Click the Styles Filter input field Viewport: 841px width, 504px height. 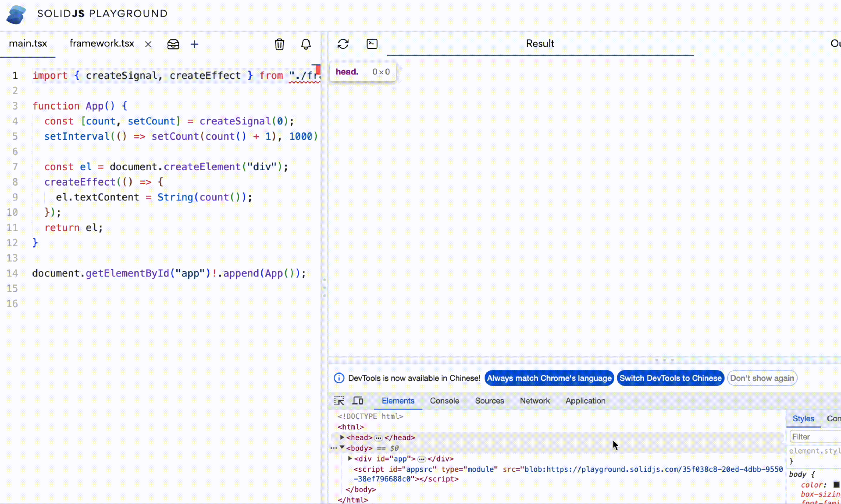[814, 437]
